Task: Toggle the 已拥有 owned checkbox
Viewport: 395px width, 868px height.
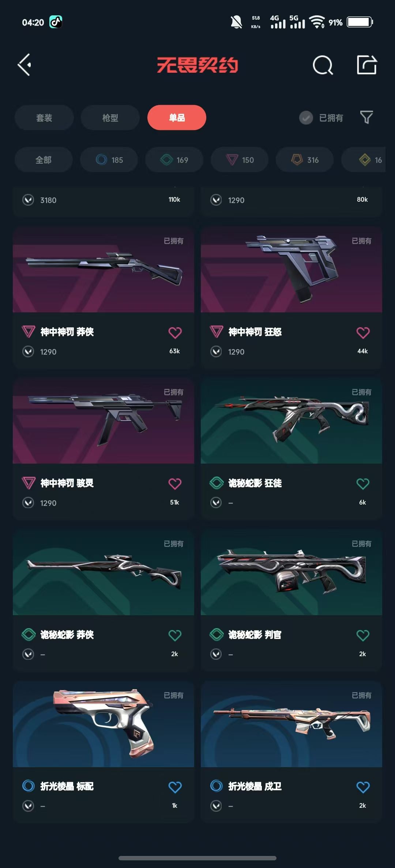Action: (306, 118)
